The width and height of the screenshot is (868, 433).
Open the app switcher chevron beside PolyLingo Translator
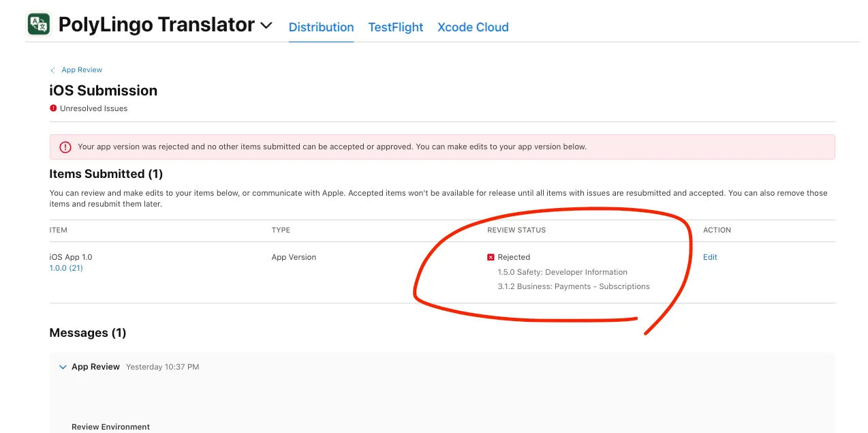(x=266, y=26)
